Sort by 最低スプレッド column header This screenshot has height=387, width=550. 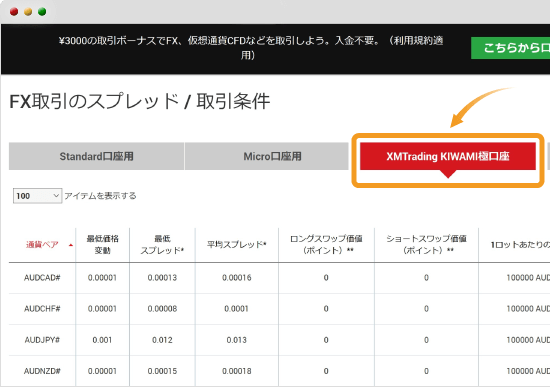click(x=162, y=245)
